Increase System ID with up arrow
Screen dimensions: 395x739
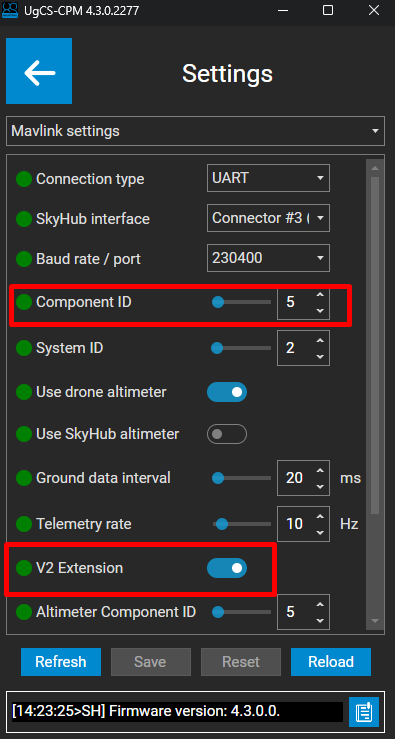321,341
